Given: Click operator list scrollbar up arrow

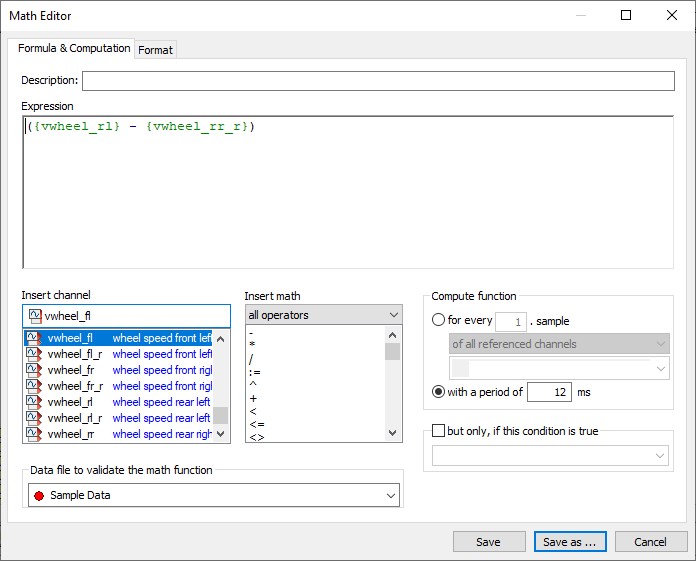Looking at the screenshot, I should [392, 335].
